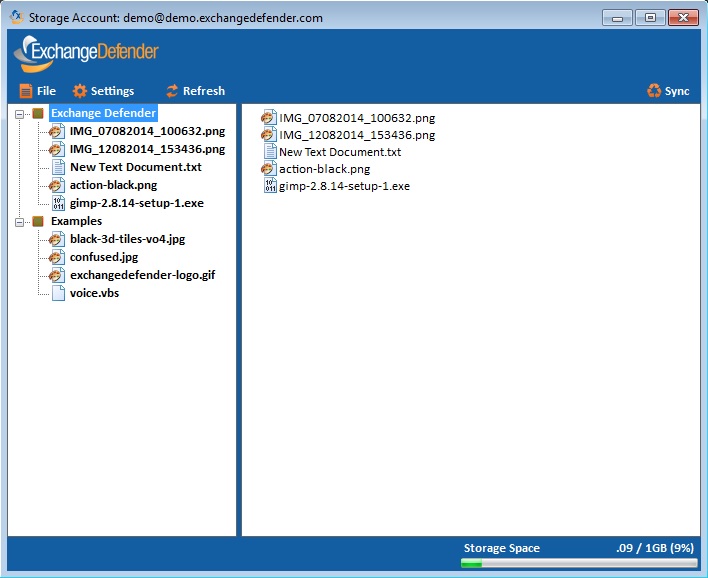Collapse the Examples tree node
The height and width of the screenshot is (578, 708).
20,222
